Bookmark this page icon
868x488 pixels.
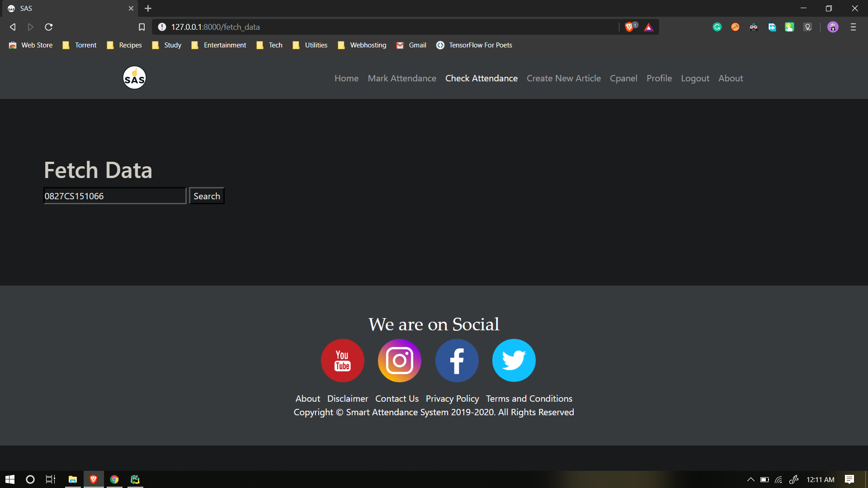[x=142, y=27]
